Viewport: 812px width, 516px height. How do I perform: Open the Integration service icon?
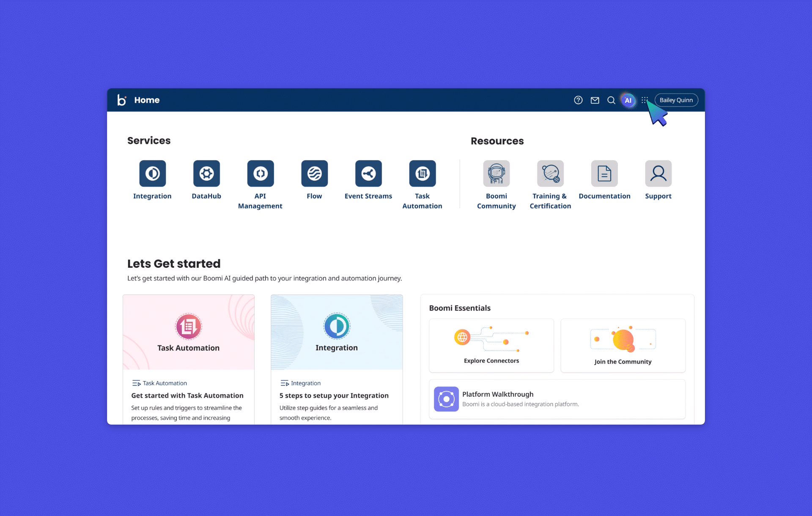(153, 173)
